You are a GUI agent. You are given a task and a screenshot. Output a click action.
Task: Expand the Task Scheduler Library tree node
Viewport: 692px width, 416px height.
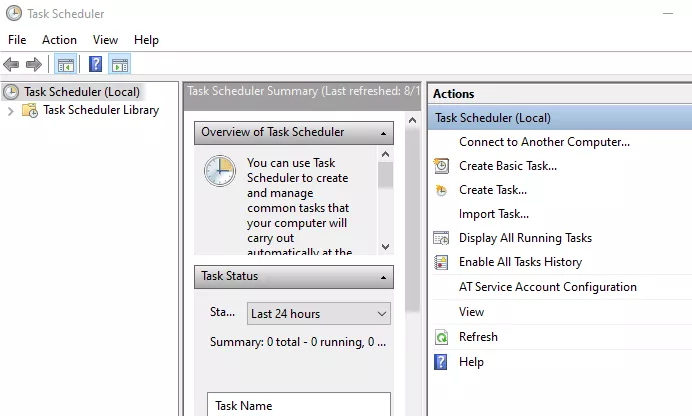click(11, 111)
